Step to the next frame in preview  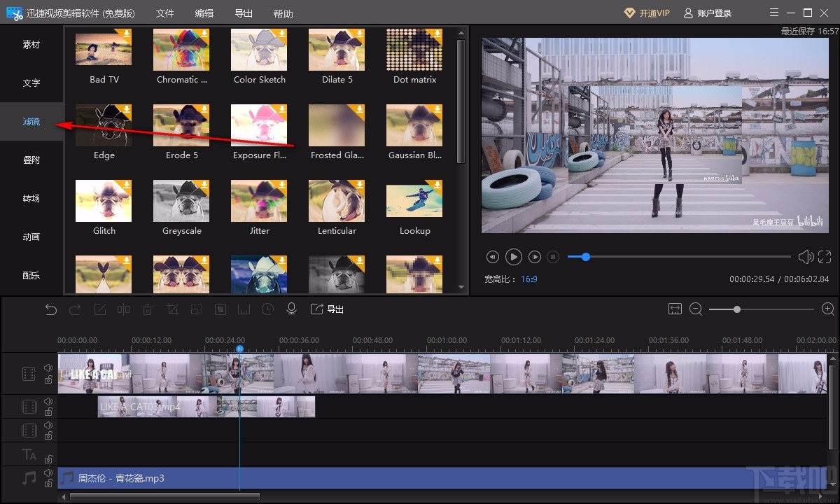tap(535, 257)
